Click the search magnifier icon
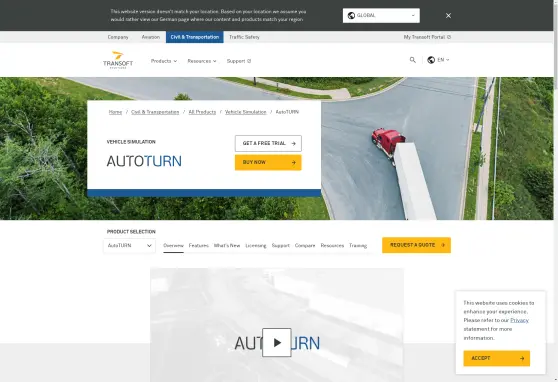The image size is (558, 382). pos(412,60)
